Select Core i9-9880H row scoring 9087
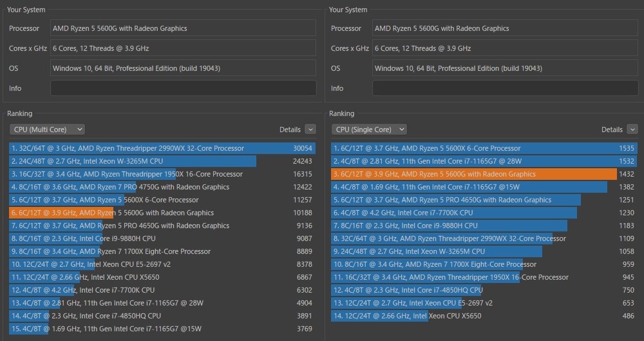Image resolution: width=644 pixels, height=341 pixels. pos(162,239)
